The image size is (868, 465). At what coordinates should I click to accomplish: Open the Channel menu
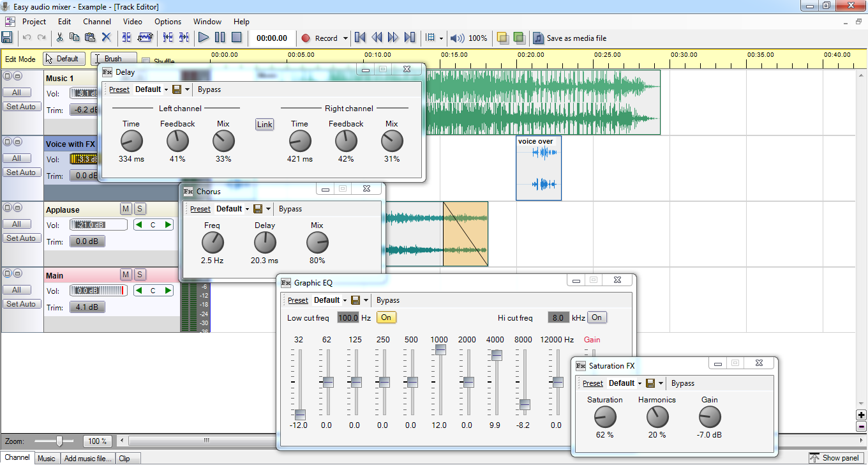pyautogui.click(x=97, y=21)
